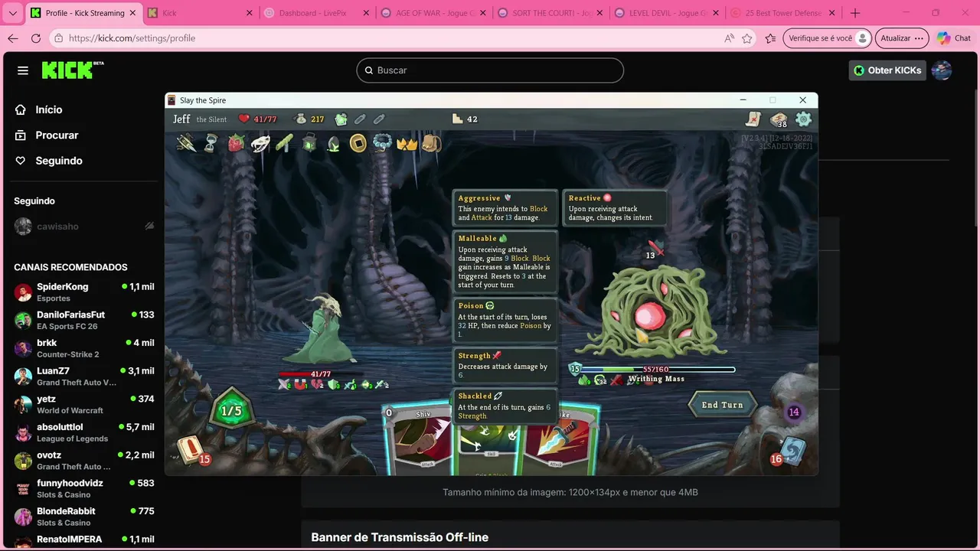Switch to SORT THE COURT tab
The height and width of the screenshot is (551, 980).
pyautogui.click(x=549, y=13)
